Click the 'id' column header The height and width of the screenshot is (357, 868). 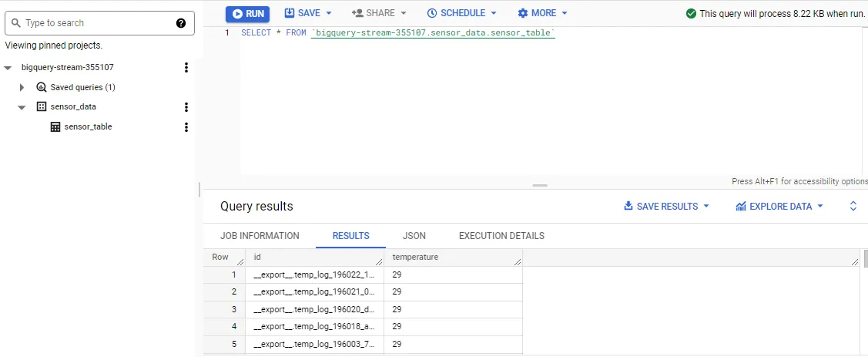pyautogui.click(x=314, y=258)
